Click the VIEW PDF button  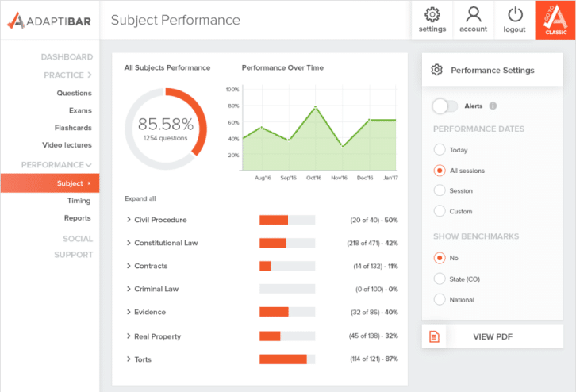pyautogui.click(x=492, y=336)
